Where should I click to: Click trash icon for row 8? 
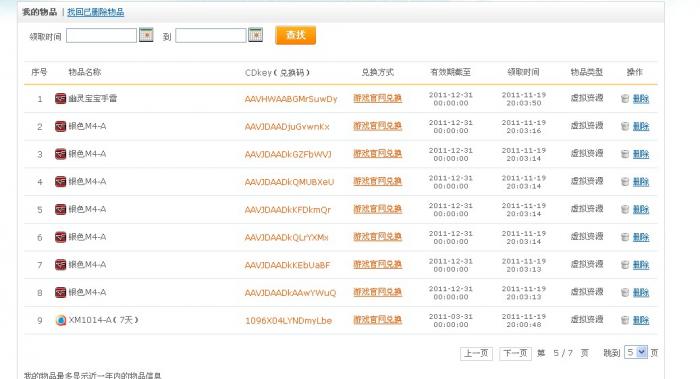(625, 292)
